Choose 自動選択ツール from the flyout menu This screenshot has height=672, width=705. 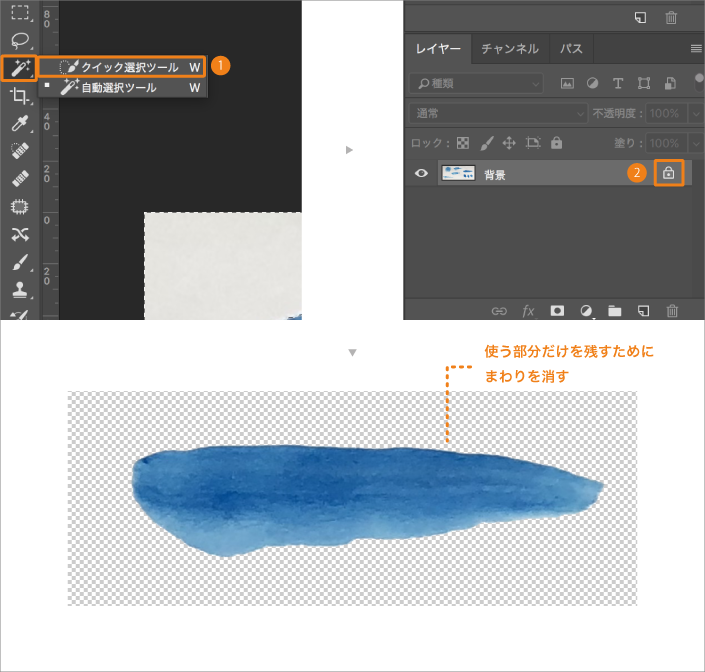tap(122, 87)
